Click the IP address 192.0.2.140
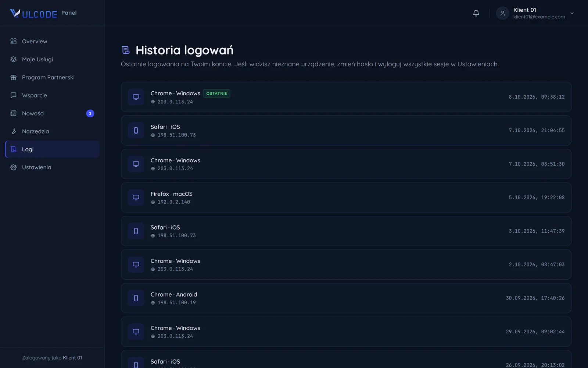The height and width of the screenshot is (368, 588). [174, 202]
